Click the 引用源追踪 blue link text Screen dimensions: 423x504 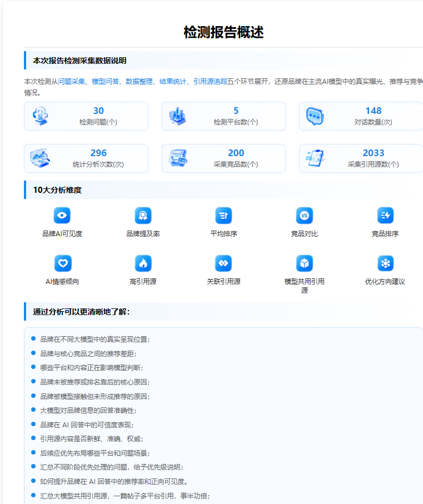coord(210,82)
